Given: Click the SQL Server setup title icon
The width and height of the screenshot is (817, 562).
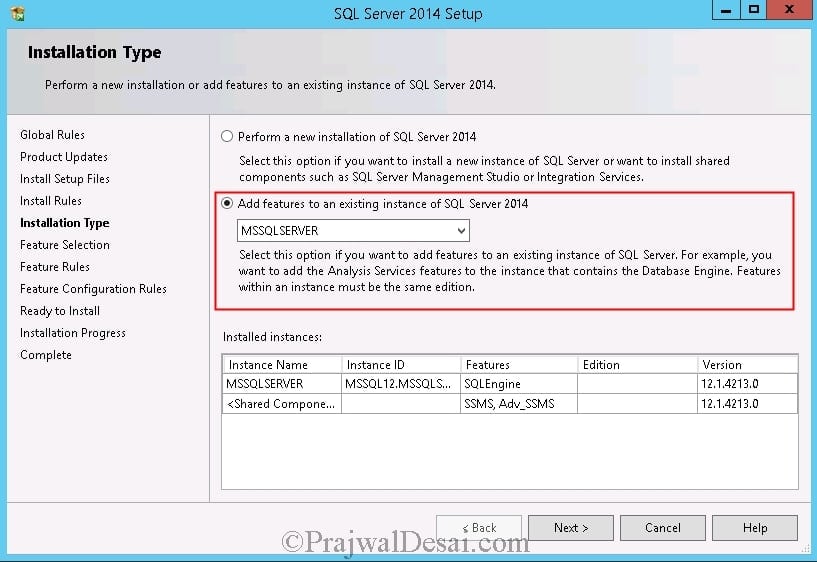Looking at the screenshot, I should click(17, 13).
